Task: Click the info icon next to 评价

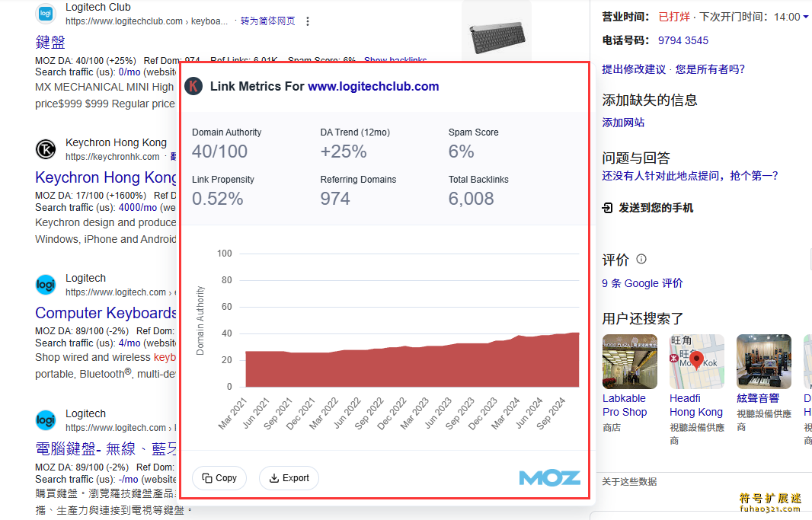Action: pos(641,259)
